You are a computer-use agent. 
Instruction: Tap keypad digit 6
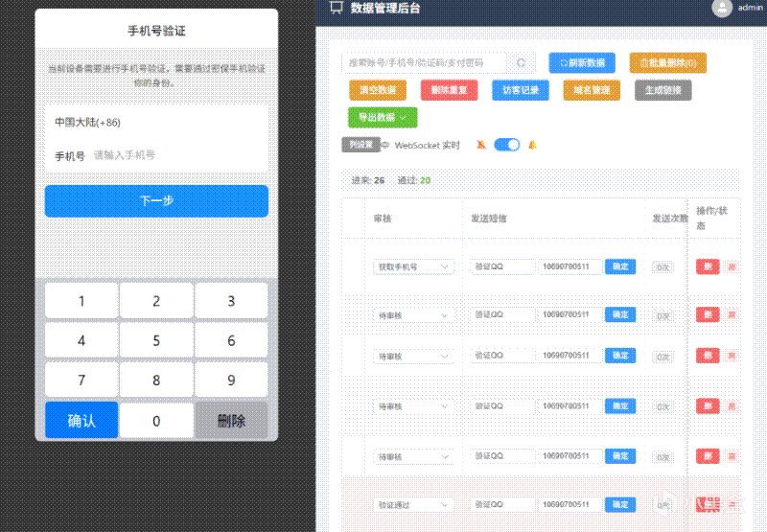tap(231, 340)
